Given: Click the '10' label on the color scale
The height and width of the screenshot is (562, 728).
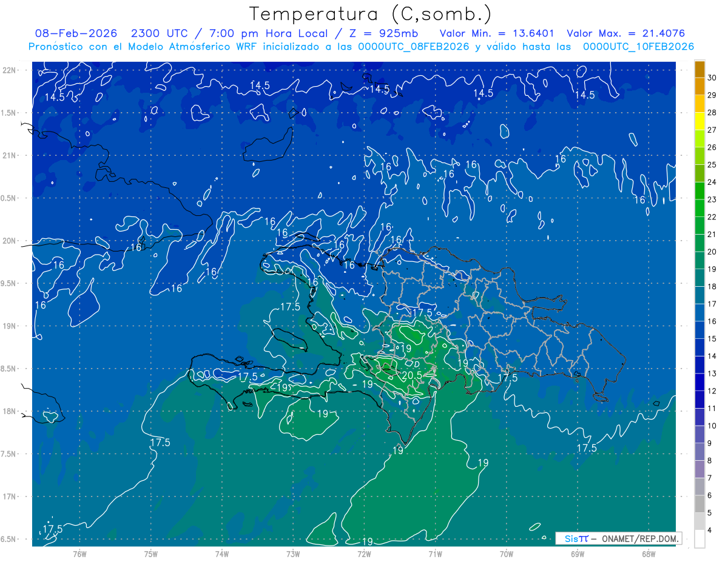Looking at the screenshot, I should pyautogui.click(x=712, y=426).
